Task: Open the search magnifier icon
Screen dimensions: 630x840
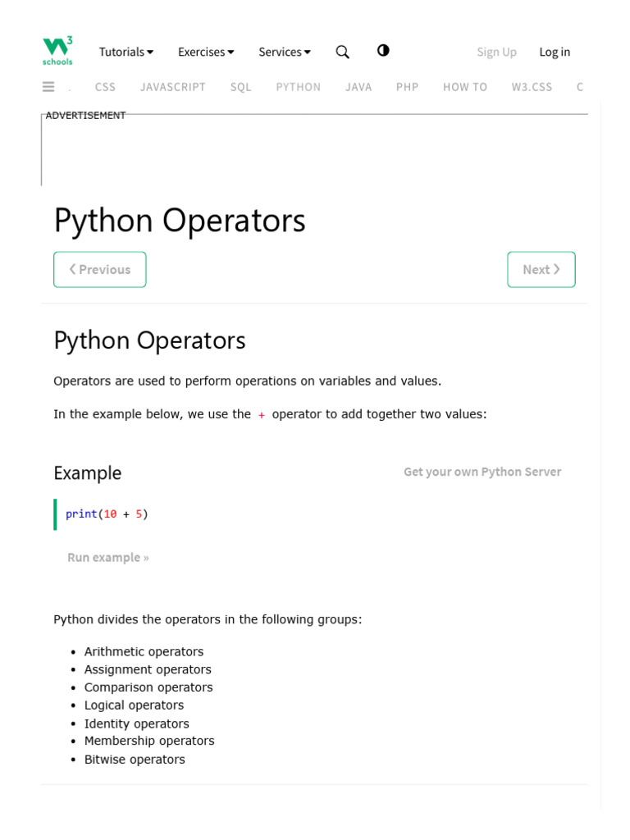Action: tap(343, 52)
